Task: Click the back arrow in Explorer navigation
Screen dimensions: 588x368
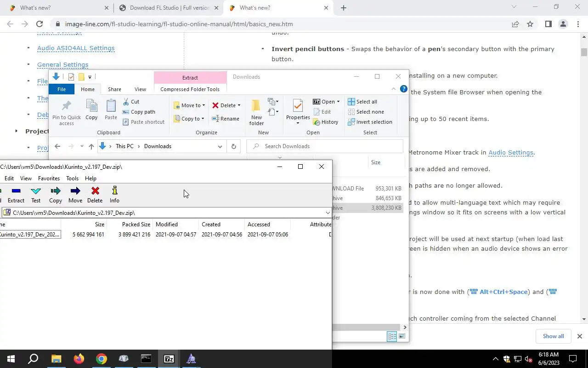Action: click(x=57, y=146)
